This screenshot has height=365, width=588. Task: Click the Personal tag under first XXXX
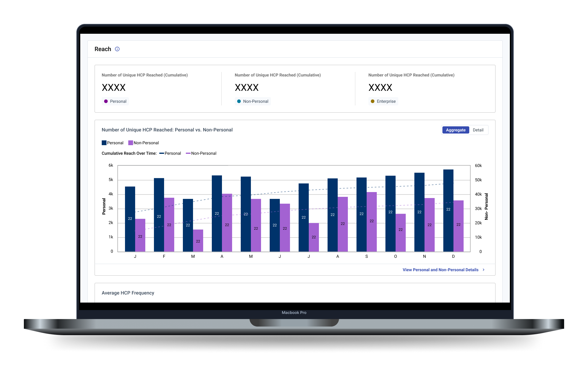[115, 101]
